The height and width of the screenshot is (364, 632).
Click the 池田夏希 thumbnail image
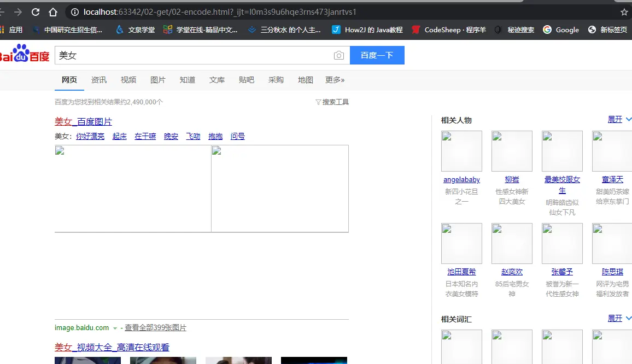coord(461,243)
